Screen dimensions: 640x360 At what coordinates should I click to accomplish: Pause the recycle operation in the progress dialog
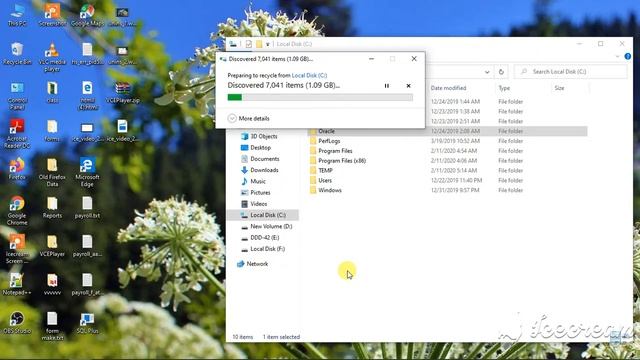point(387,86)
